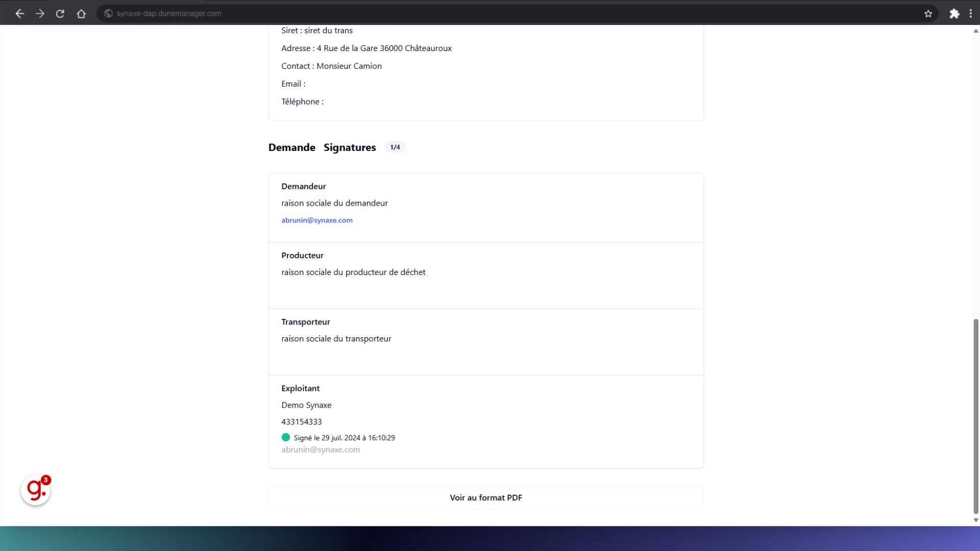This screenshot has height=551, width=980.
Task: Click the green signed status dot
Action: click(286, 437)
